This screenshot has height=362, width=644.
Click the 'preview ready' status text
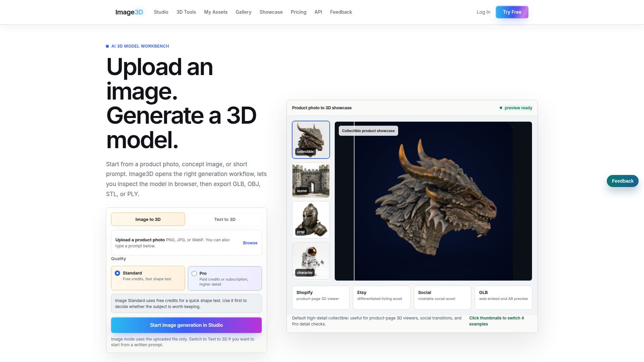click(x=518, y=108)
